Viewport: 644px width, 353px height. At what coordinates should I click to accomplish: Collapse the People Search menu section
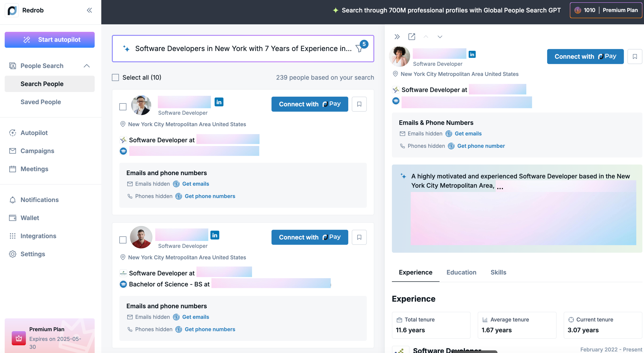tap(86, 66)
